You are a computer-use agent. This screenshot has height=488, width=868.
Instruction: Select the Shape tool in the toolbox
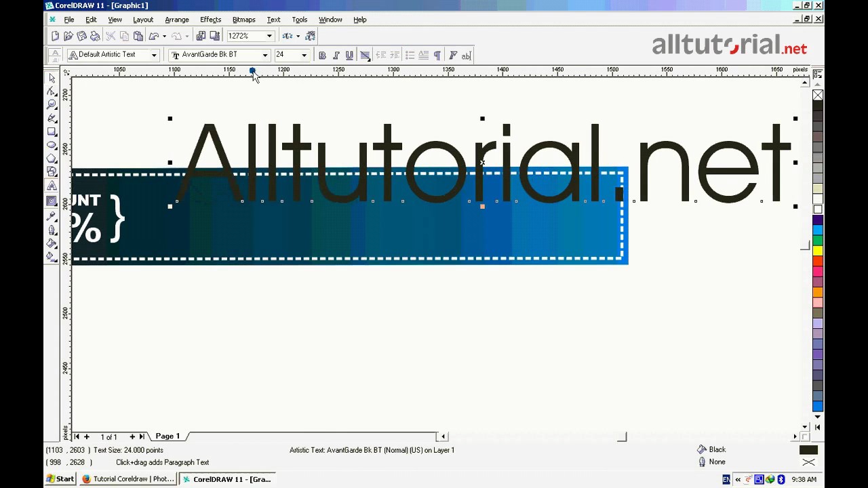(x=52, y=91)
